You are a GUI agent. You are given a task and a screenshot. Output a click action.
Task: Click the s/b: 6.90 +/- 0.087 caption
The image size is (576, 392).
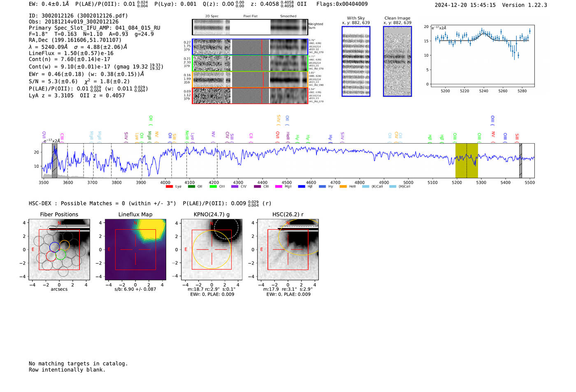pos(135,289)
